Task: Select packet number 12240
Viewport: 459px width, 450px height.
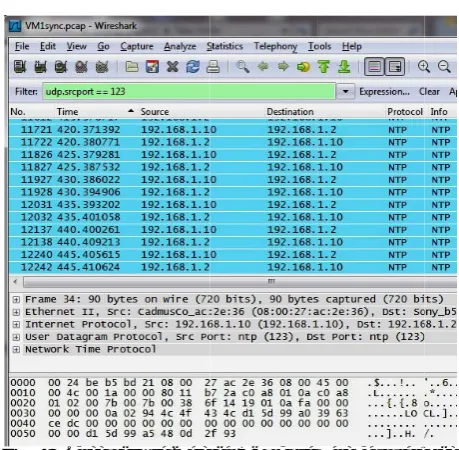Action: click(x=233, y=255)
